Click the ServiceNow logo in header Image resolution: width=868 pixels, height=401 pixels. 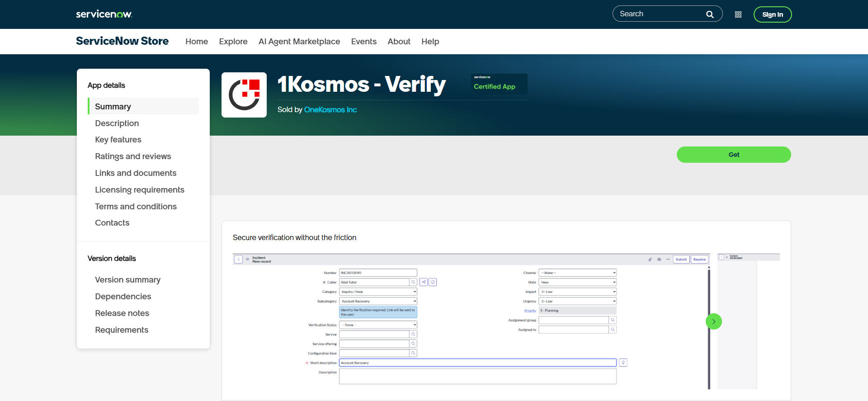click(104, 14)
